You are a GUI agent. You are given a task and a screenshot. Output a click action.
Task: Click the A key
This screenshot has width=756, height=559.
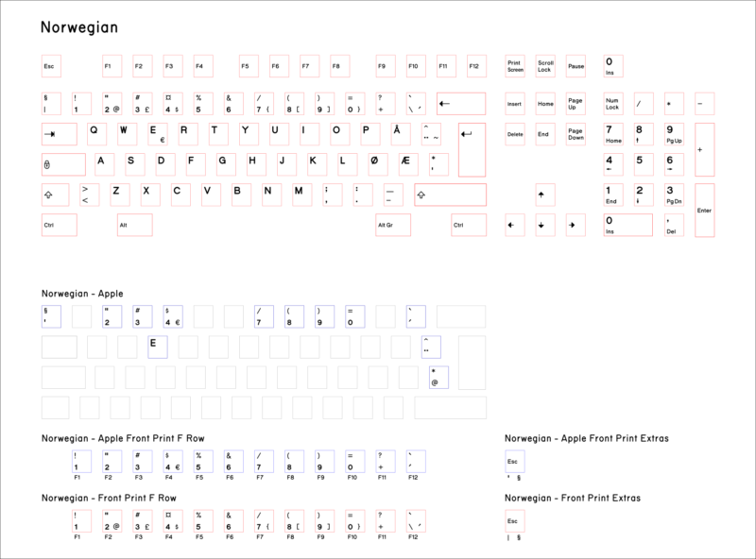pos(105,164)
